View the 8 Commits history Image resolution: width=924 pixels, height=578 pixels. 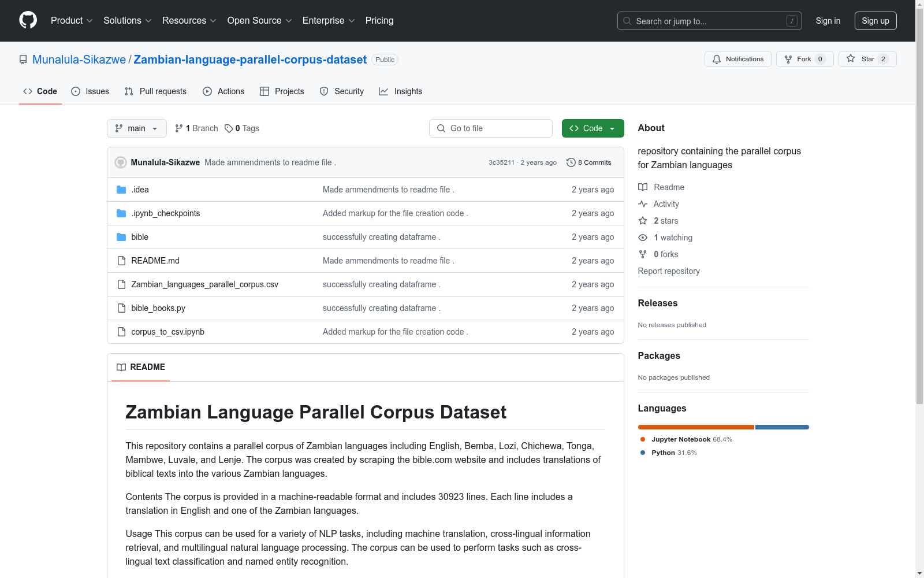point(589,162)
